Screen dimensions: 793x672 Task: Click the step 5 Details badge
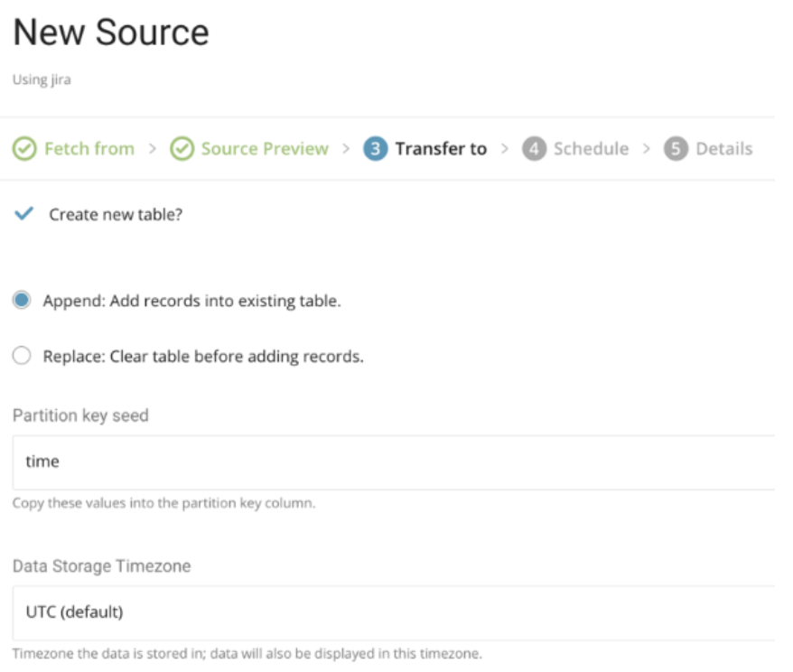click(676, 149)
